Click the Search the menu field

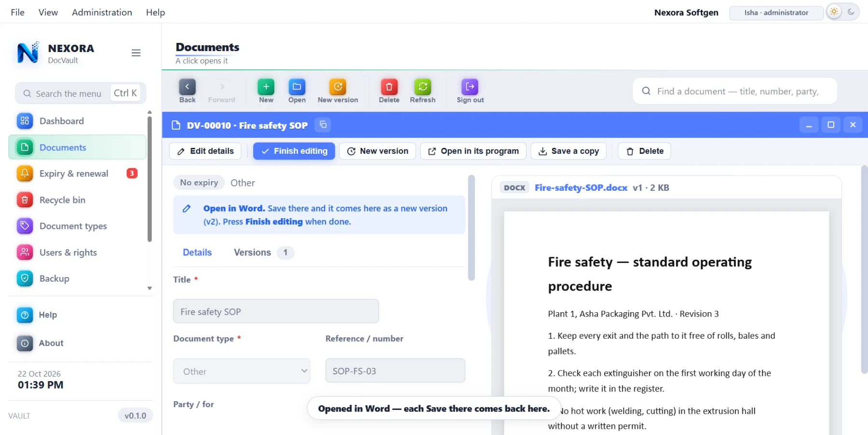[81, 93]
